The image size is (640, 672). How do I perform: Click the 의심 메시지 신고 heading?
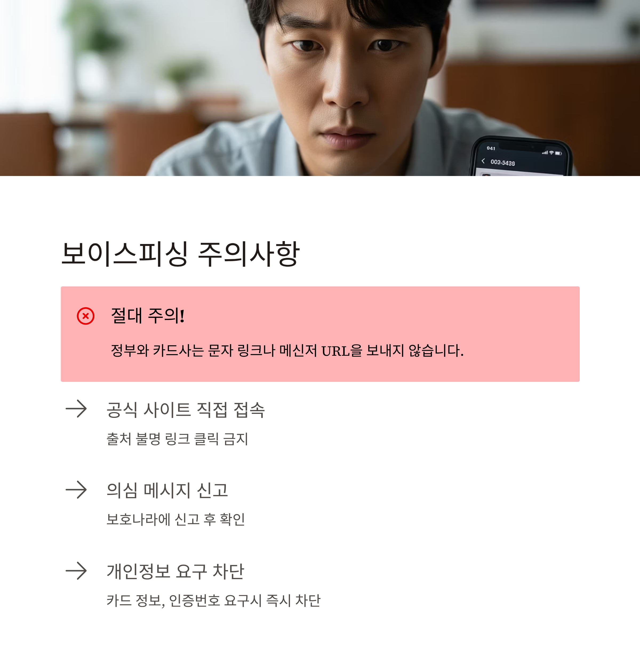tap(167, 490)
